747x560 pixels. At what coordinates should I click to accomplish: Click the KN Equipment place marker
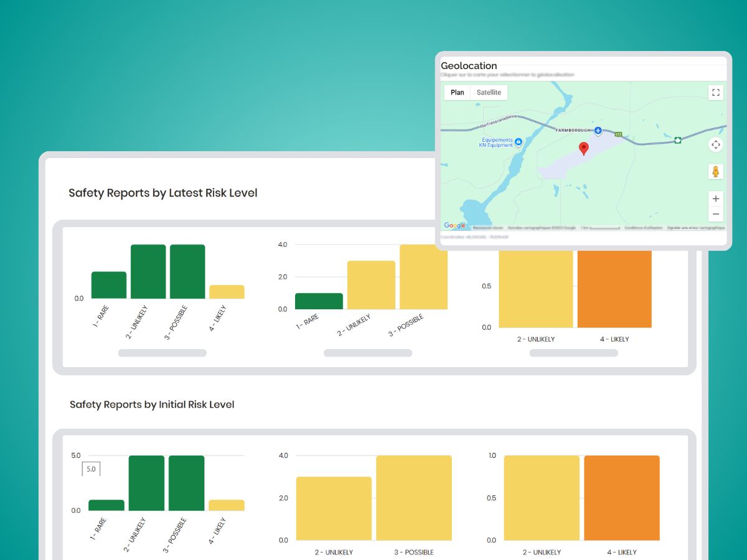pos(519,142)
